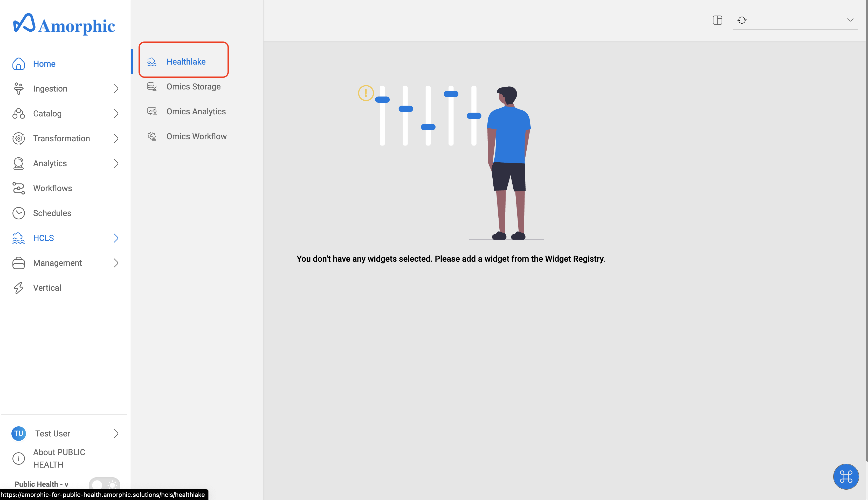Click the Healthlake submenu icon
The width and height of the screenshot is (868, 500).
tap(152, 62)
